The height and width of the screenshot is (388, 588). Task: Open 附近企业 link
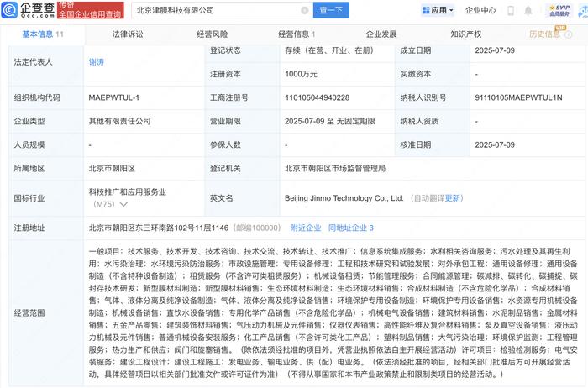coord(306,228)
